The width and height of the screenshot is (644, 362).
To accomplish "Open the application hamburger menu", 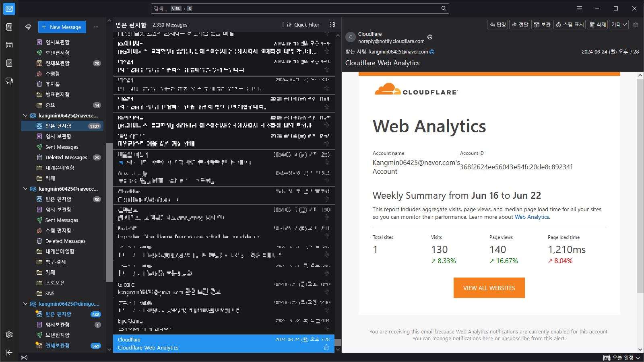I will pos(580,8).
